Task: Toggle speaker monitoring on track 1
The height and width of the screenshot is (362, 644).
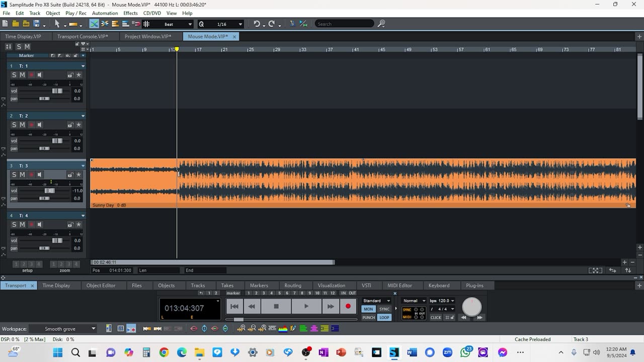Action: tap(39, 75)
